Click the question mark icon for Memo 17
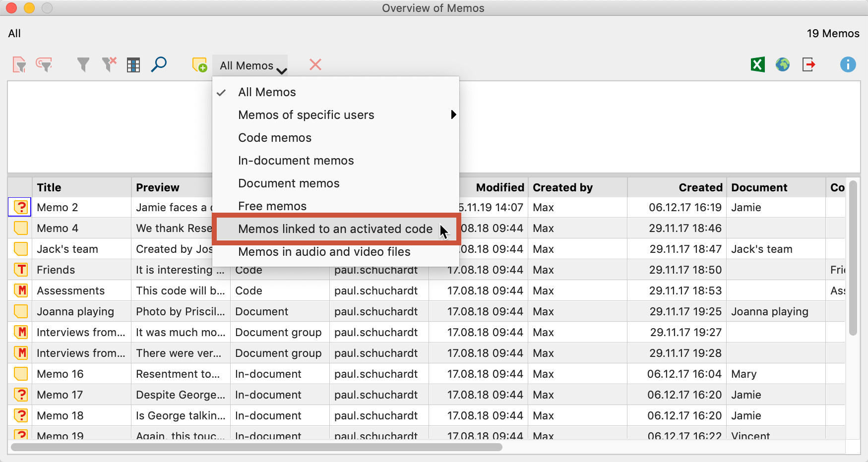The image size is (868, 462). pyautogui.click(x=21, y=395)
